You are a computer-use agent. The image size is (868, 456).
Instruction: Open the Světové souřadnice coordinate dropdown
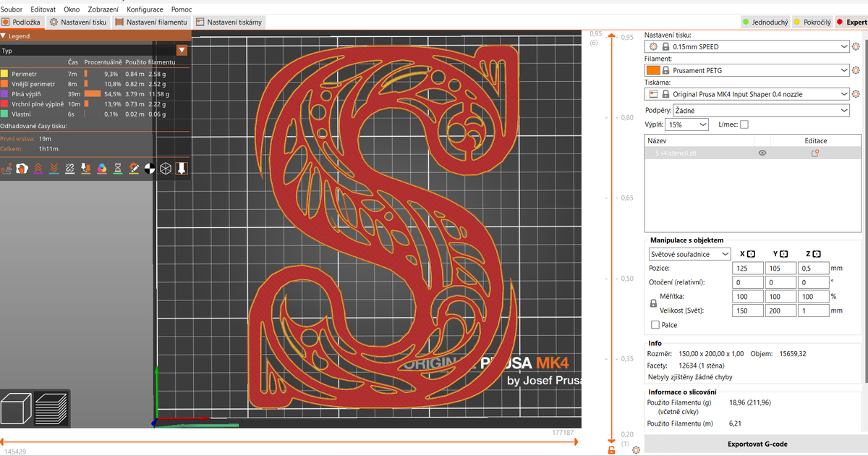pos(689,253)
